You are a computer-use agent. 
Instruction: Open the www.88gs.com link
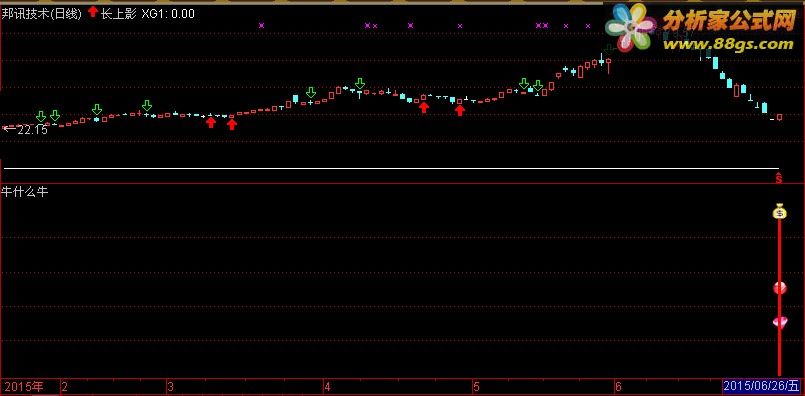(728, 45)
